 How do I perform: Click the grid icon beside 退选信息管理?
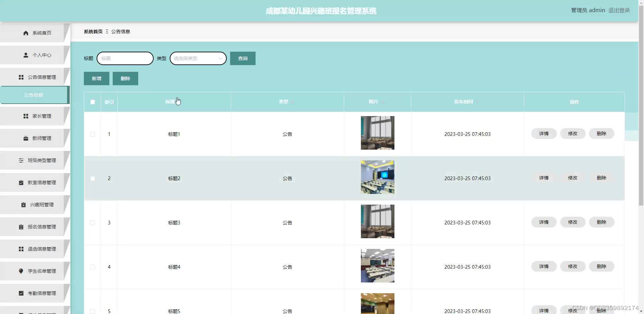click(x=21, y=249)
